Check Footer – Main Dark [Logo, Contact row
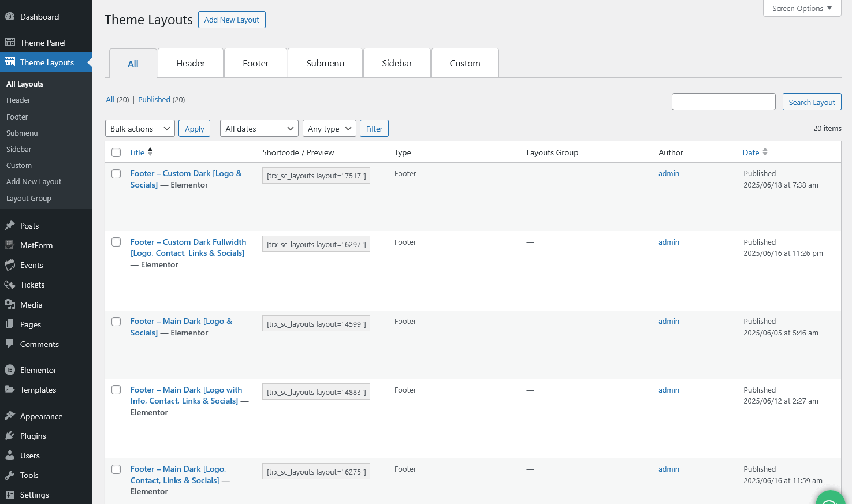Image resolution: width=852 pixels, height=504 pixels. coord(116,469)
